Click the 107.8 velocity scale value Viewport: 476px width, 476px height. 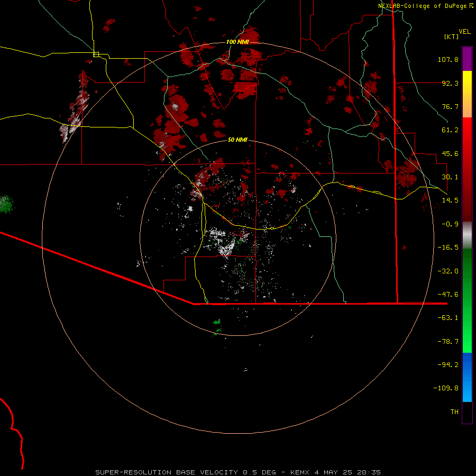[x=448, y=59]
